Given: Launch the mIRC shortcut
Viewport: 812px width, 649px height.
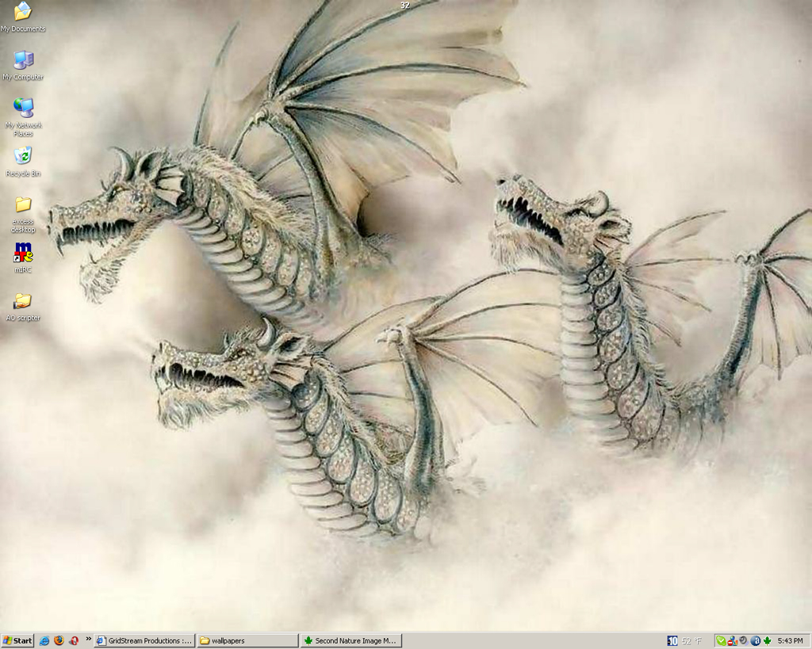Looking at the screenshot, I should coord(23,253).
